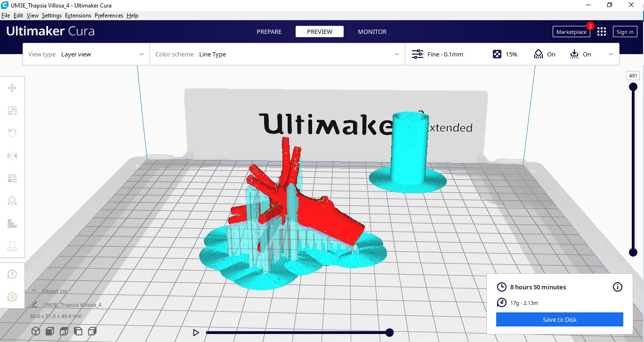Screen dimensions: 644x342
Task: Select the Per Model Settings tool
Action: pos(12,178)
